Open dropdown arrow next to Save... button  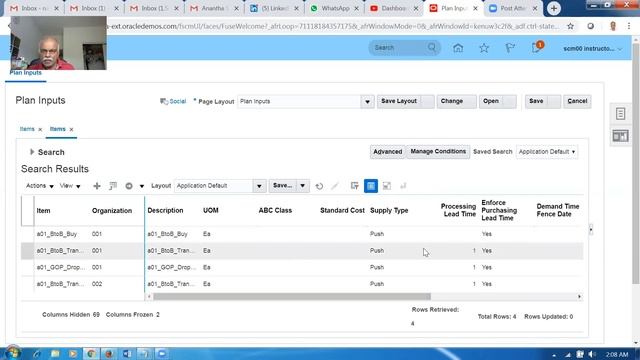point(302,186)
